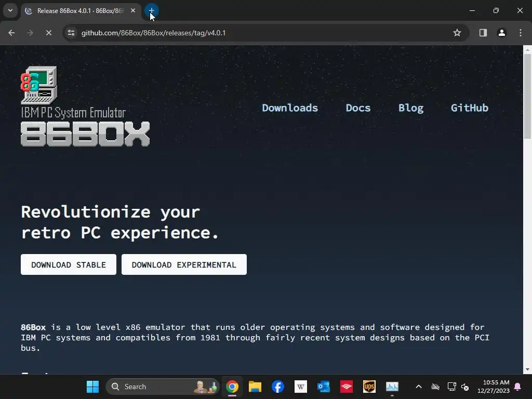Open Windows Start menu
The image size is (532, 399).
(92, 387)
